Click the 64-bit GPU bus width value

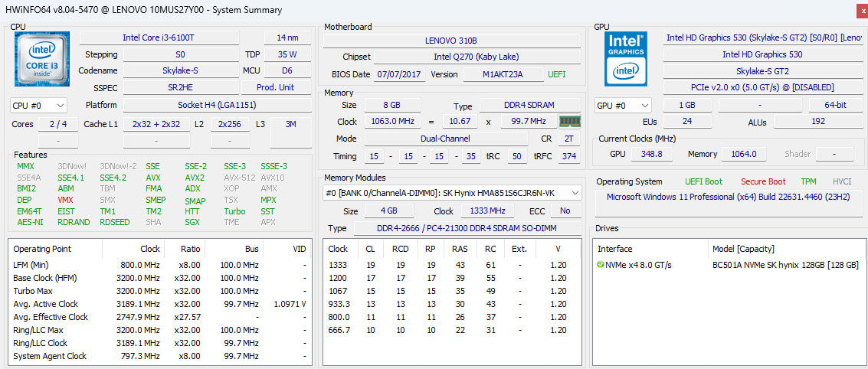[835, 105]
